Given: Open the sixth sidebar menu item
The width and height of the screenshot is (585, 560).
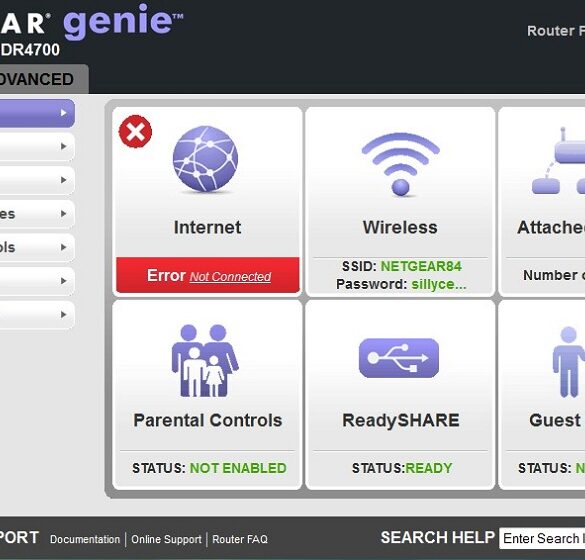Looking at the screenshot, I should pos(37,281).
